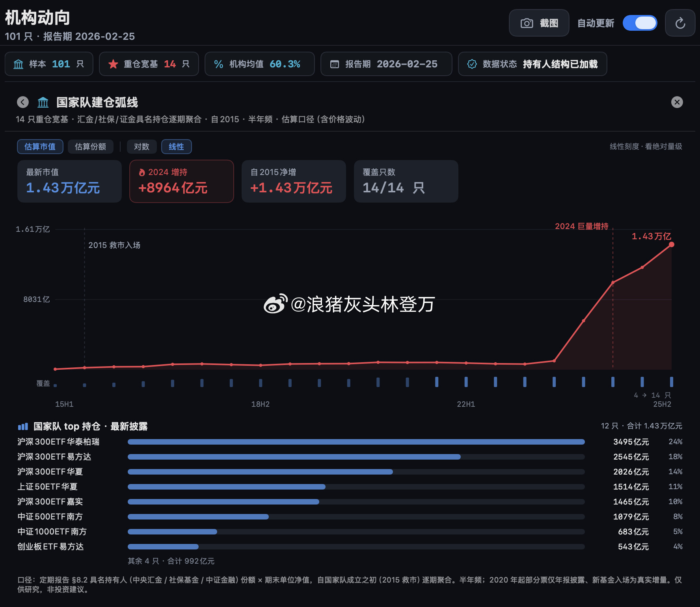The width and height of the screenshot is (700, 607).
Task: Click the 报告期 calendar icon
Action: [335, 64]
